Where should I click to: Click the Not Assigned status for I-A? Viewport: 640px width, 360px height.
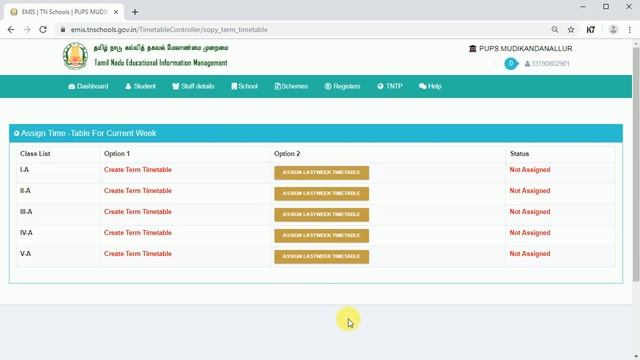tap(530, 170)
